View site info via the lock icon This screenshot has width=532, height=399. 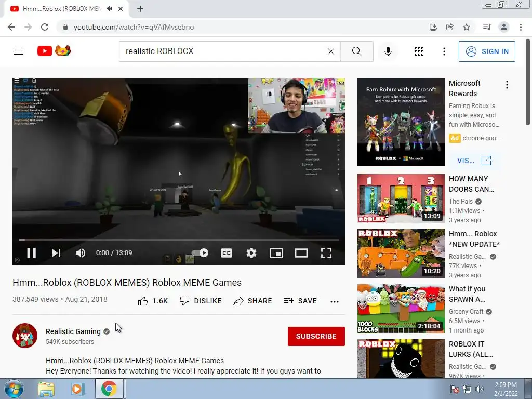65,27
